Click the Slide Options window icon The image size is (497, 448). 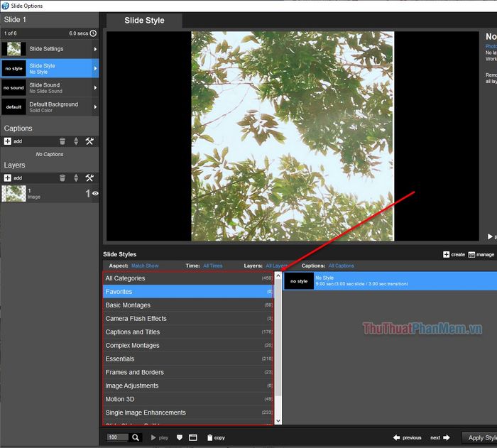(5, 6)
